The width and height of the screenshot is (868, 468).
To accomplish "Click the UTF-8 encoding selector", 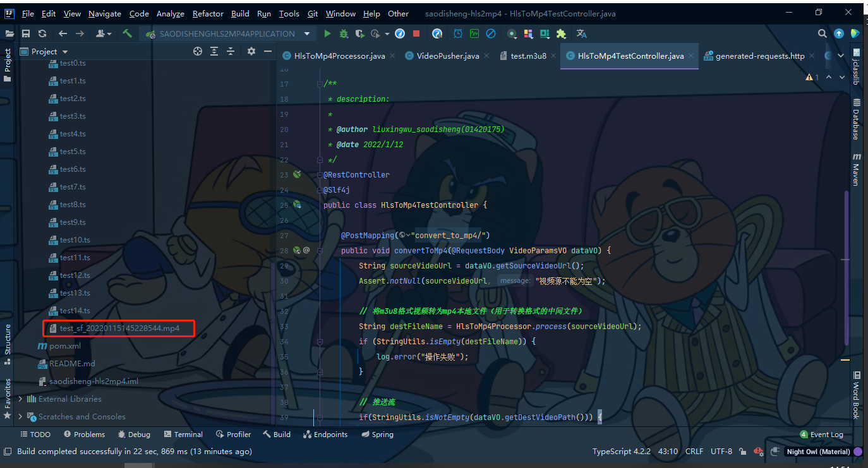I will tap(721, 452).
